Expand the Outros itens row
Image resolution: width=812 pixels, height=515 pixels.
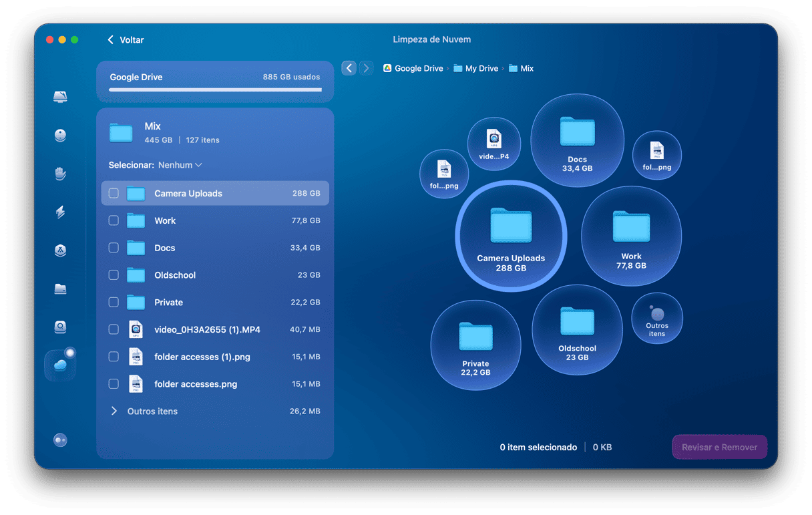114,411
